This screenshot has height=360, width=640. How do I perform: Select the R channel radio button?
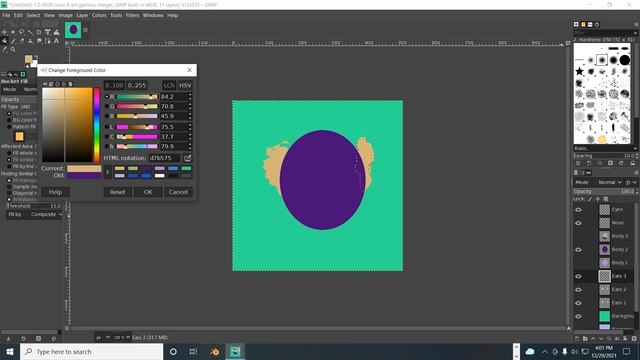click(x=107, y=97)
